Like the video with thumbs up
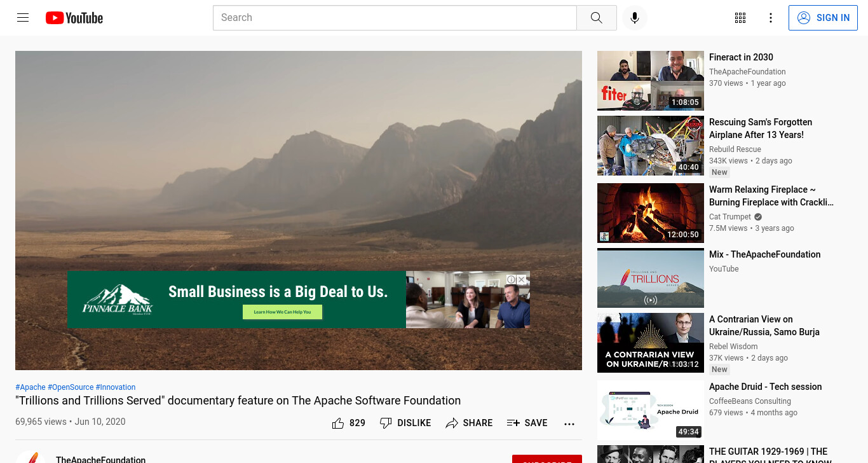 (x=348, y=423)
